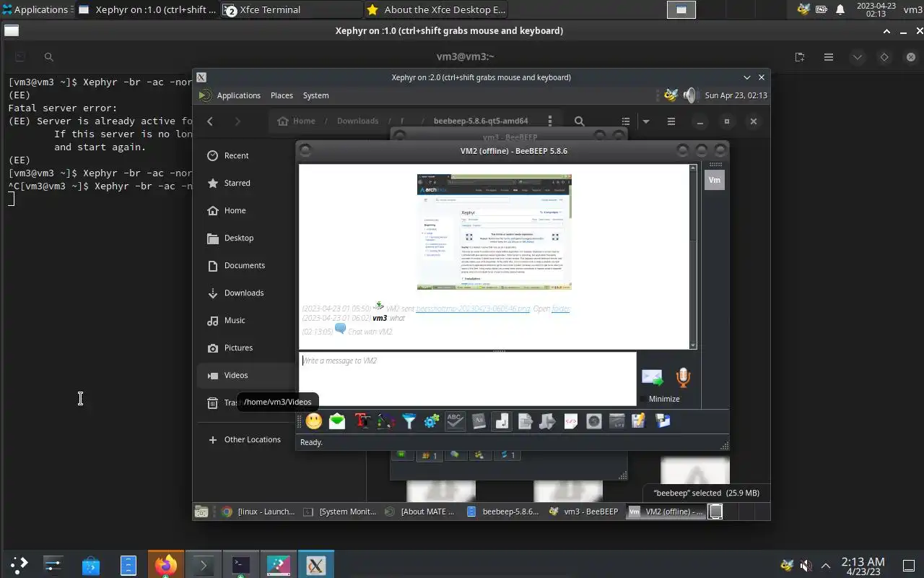The image size is (924, 578).
Task: Open the MATE System menu
Action: (x=315, y=95)
